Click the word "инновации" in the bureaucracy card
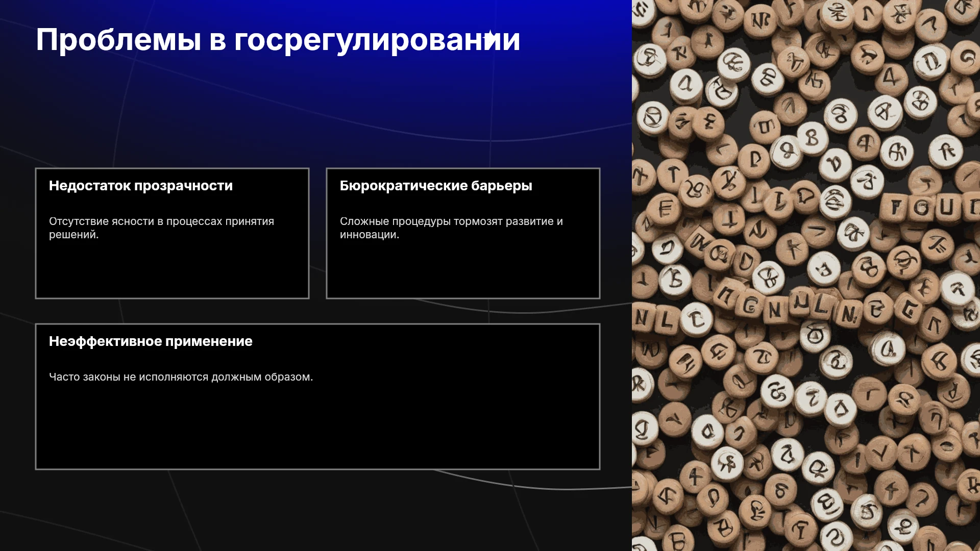Viewport: 980px width, 551px height. 368,235
